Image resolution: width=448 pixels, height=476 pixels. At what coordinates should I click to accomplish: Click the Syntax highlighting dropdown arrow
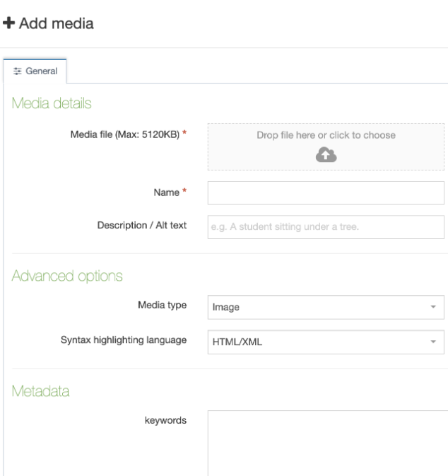pos(433,342)
